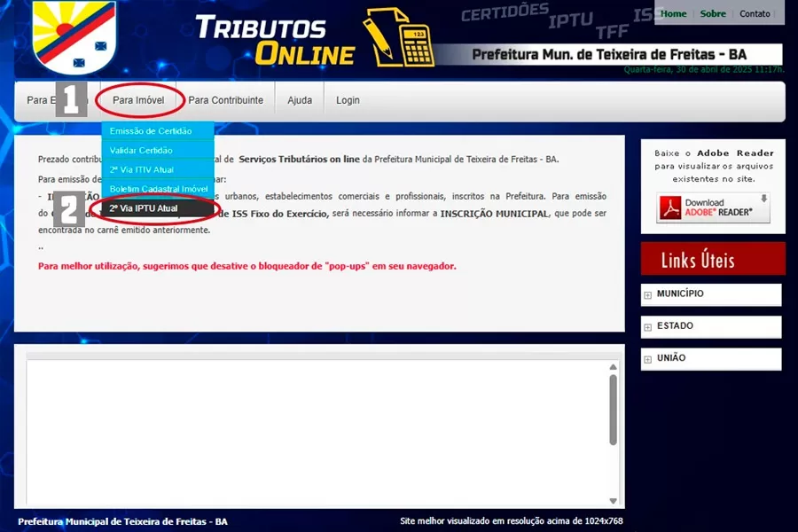Open the Contato link
This screenshot has width=798, height=532.
pos(755,14)
